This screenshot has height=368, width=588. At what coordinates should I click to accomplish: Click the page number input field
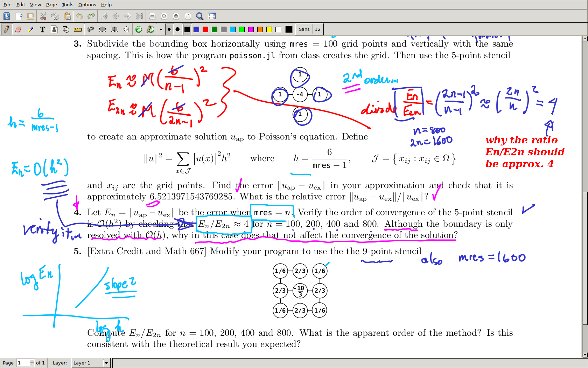pyautogui.click(x=23, y=363)
